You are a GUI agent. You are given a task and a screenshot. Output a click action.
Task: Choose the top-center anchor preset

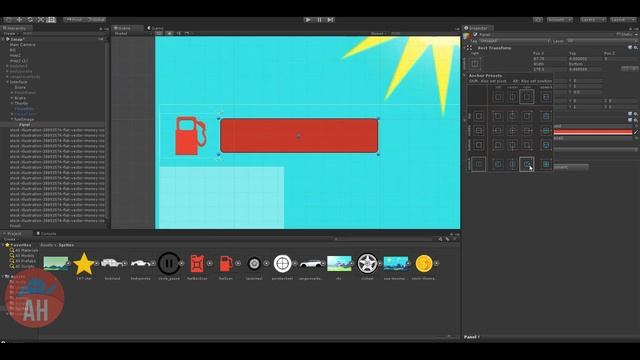coord(512,116)
